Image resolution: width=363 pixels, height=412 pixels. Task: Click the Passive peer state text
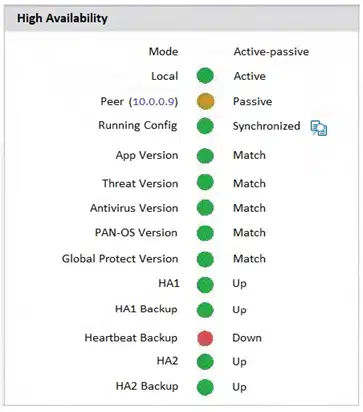[252, 101]
